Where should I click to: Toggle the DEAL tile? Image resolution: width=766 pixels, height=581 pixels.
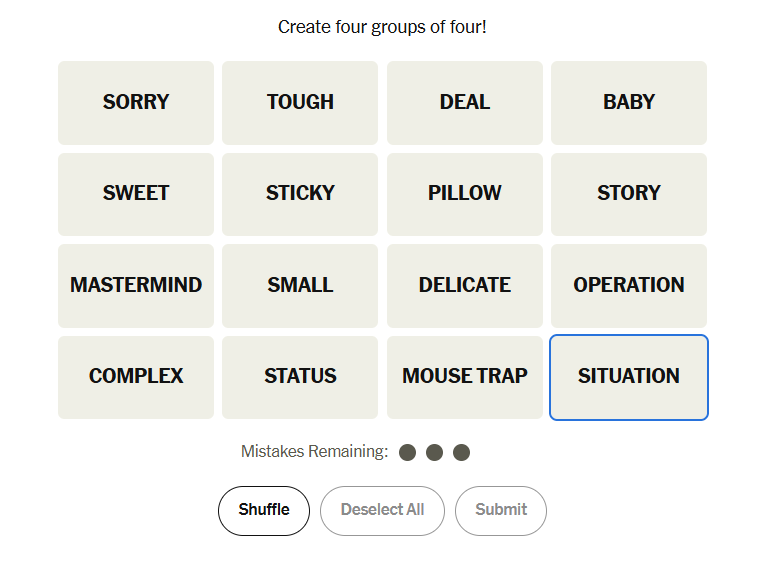tap(465, 102)
